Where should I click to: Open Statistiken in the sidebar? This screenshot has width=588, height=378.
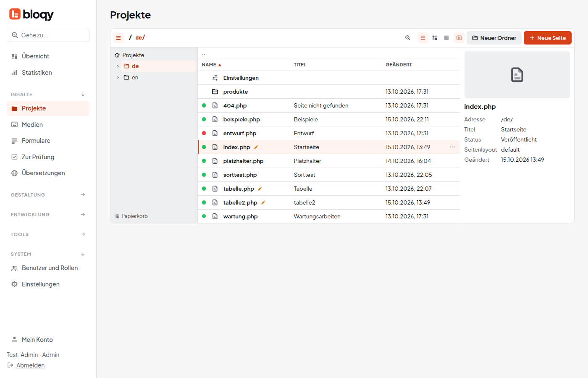pyautogui.click(x=48, y=73)
